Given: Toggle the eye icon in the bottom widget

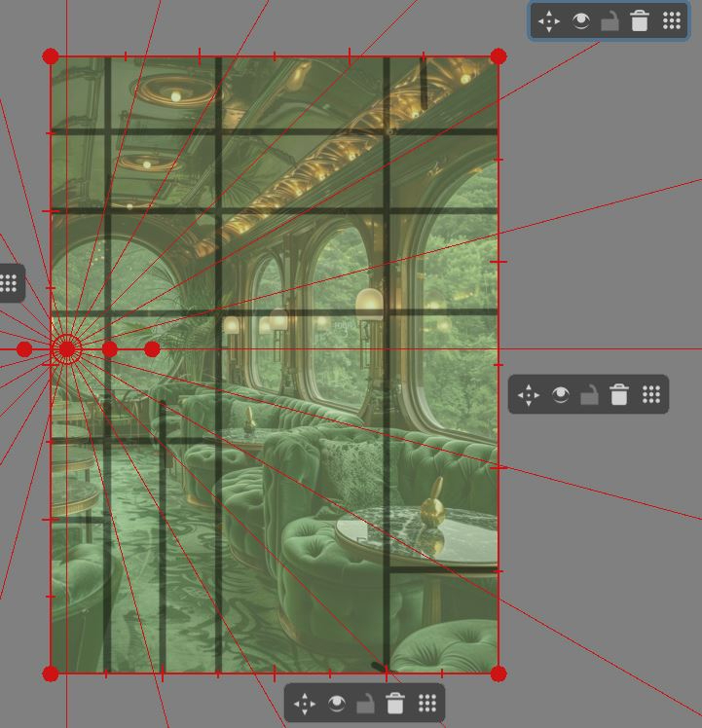Looking at the screenshot, I should pos(337,704).
